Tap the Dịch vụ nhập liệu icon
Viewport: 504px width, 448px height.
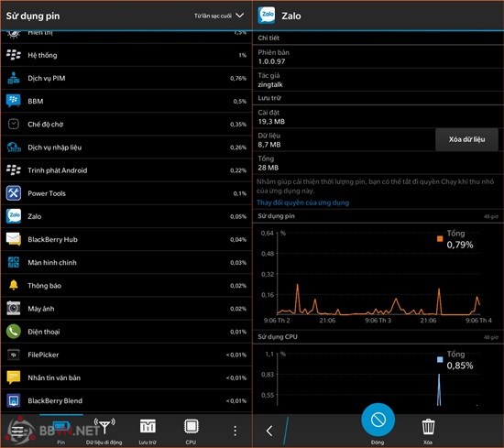point(14,148)
